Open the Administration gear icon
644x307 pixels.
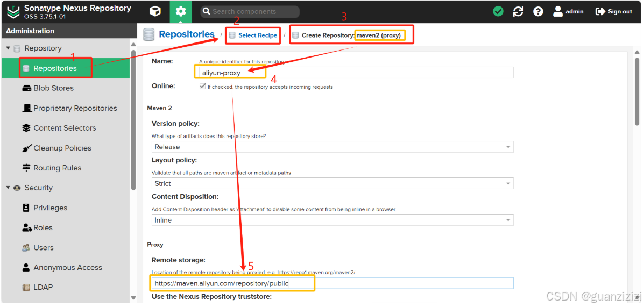(x=181, y=11)
